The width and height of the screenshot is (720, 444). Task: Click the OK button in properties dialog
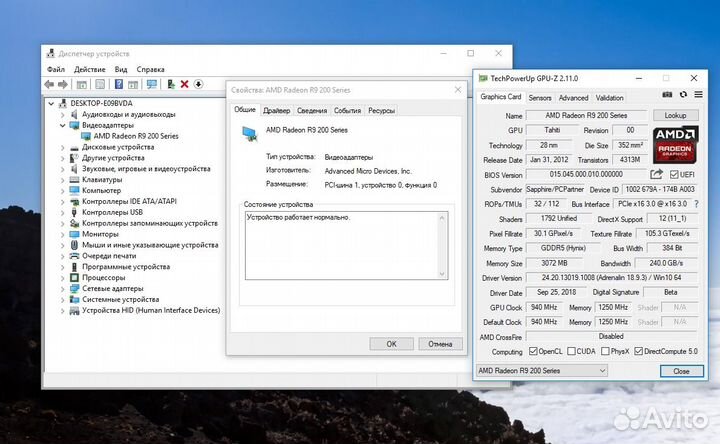(x=391, y=343)
